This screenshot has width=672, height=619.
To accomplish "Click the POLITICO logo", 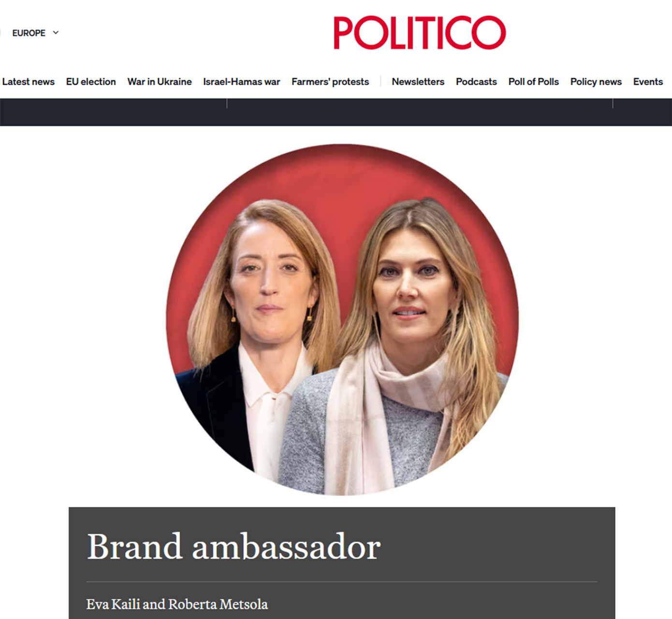I will click(420, 32).
